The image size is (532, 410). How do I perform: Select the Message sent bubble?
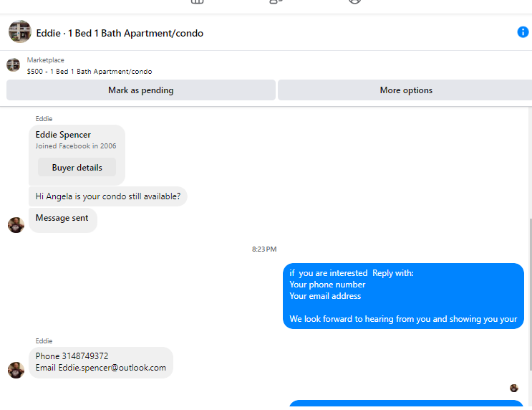pos(63,220)
